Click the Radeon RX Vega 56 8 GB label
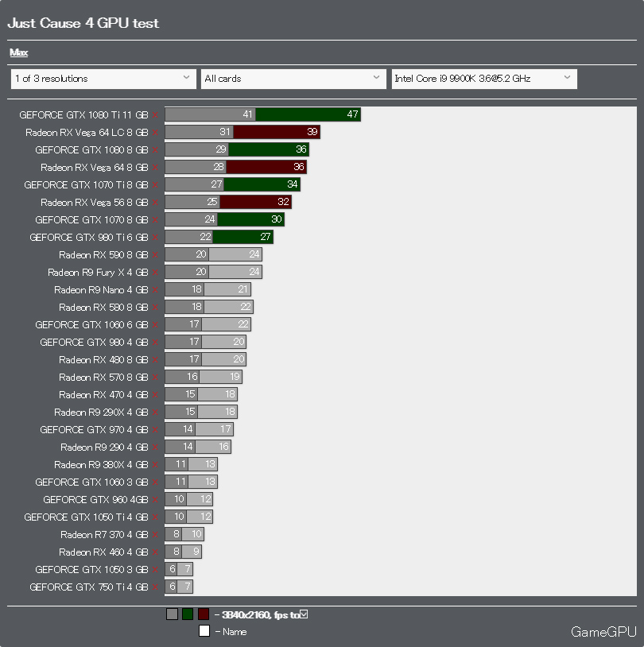644x647 pixels. [x=94, y=203]
